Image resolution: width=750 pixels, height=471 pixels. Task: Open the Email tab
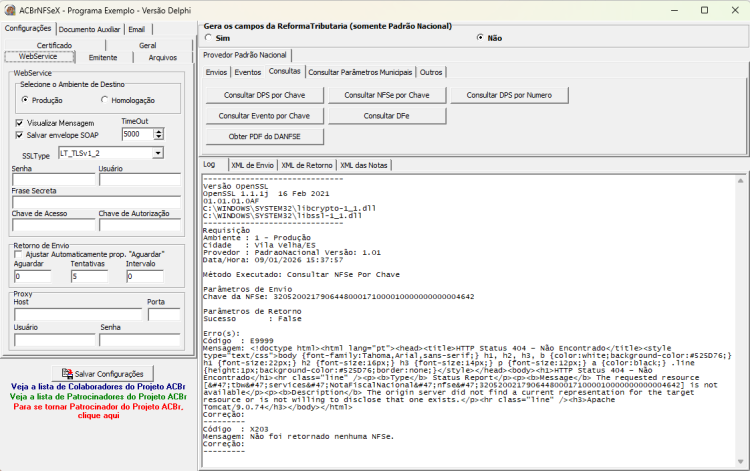pyautogui.click(x=137, y=29)
